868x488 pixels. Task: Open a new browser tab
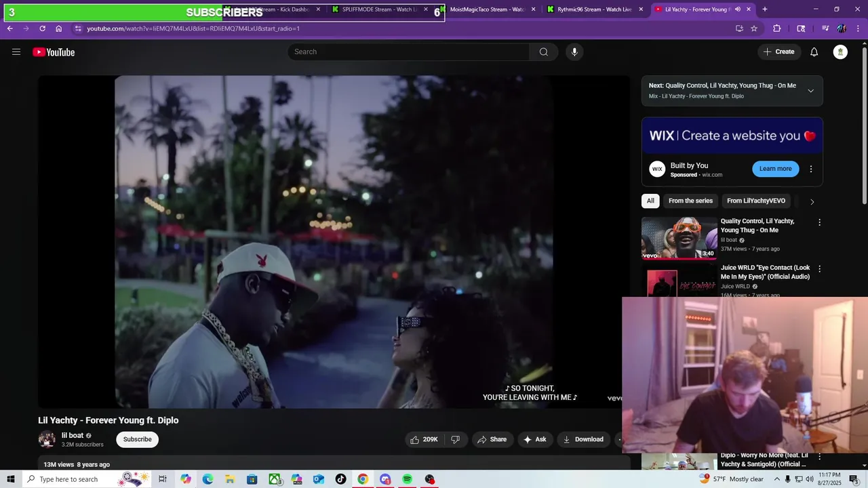point(765,9)
